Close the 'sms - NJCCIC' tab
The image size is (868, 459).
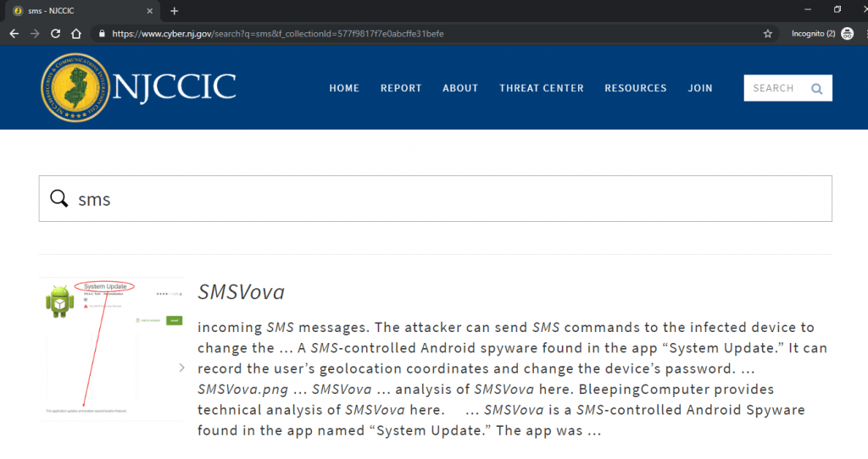(149, 11)
